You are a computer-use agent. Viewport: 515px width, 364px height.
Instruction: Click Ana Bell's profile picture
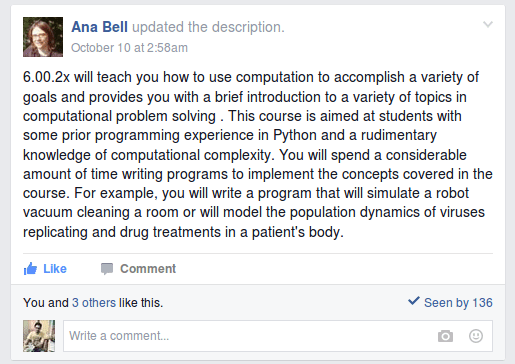tap(43, 37)
